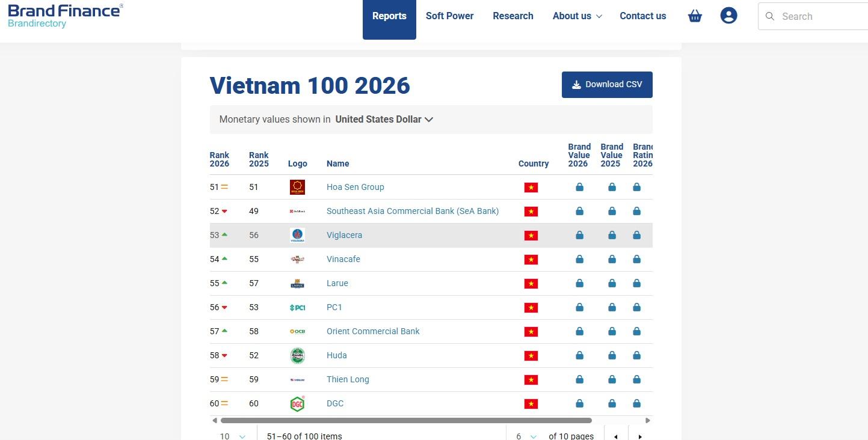Click Vietnam flag in Thien Long row
The height and width of the screenshot is (440, 868).
pos(531,380)
